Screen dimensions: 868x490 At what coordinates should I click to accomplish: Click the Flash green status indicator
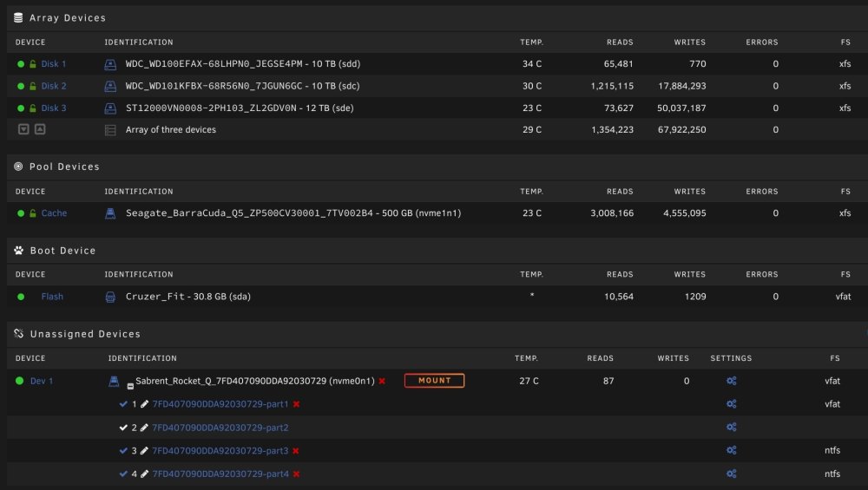[x=21, y=297]
